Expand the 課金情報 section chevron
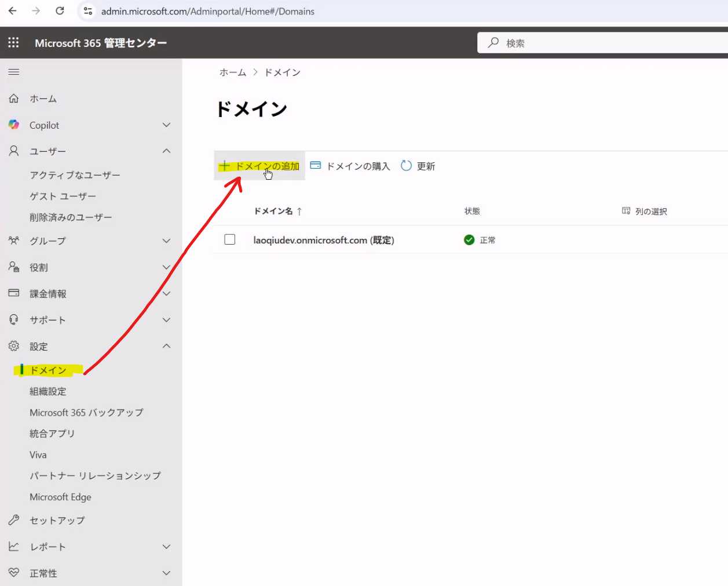Image resolution: width=728 pixels, height=586 pixels. point(166,294)
